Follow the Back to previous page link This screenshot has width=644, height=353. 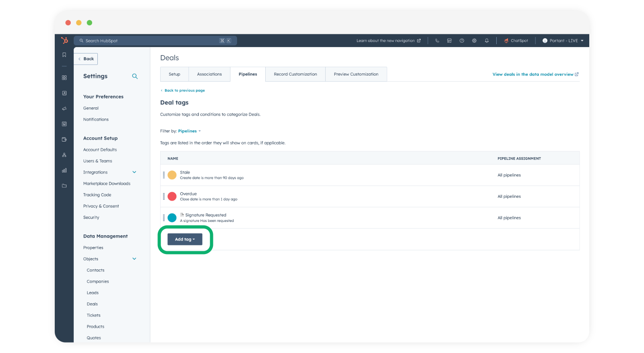click(x=184, y=90)
